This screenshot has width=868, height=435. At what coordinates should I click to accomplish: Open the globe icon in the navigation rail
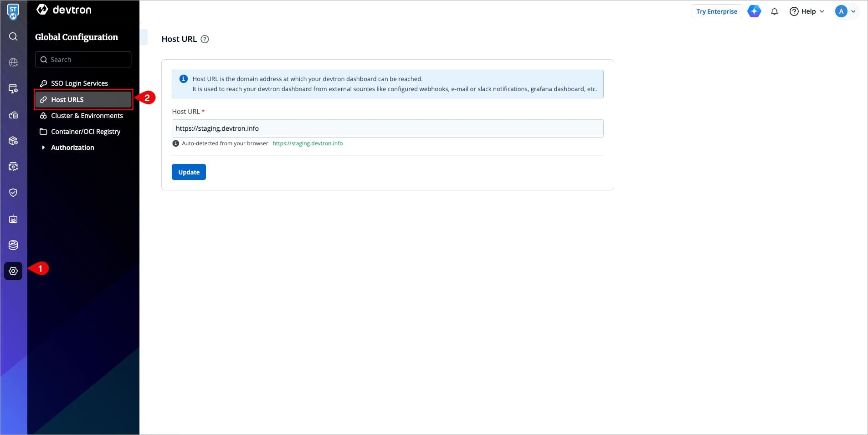coord(13,62)
